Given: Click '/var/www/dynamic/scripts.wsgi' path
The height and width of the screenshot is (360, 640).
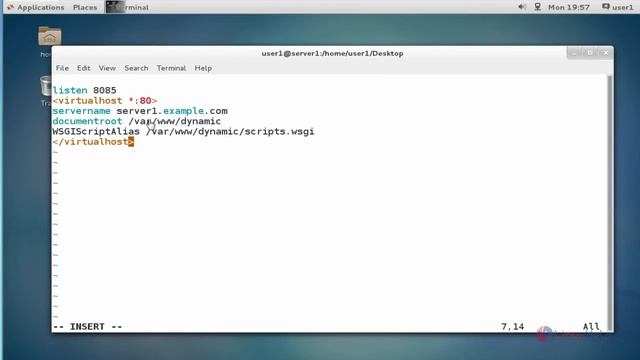Looking at the screenshot, I should pyautogui.click(x=230, y=131).
